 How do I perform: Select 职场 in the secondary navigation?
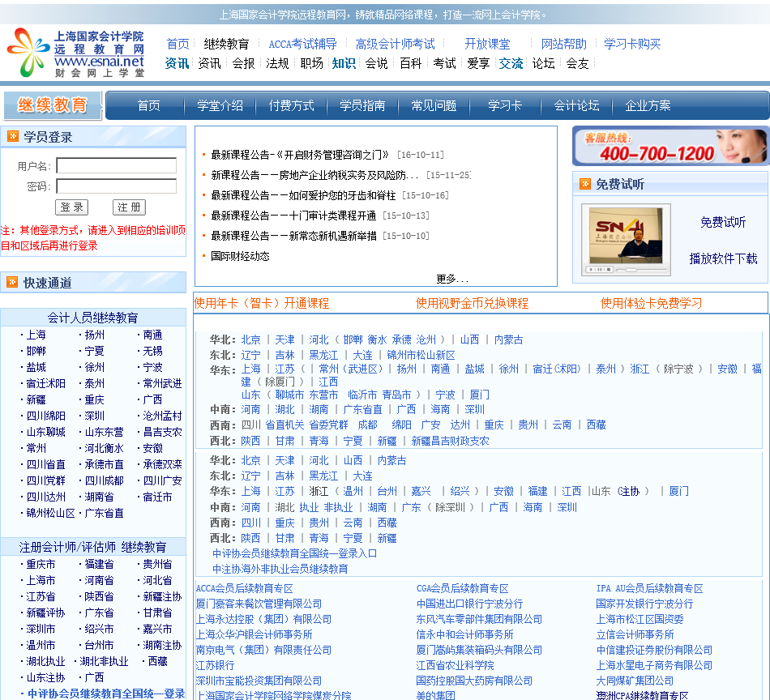pos(311,63)
